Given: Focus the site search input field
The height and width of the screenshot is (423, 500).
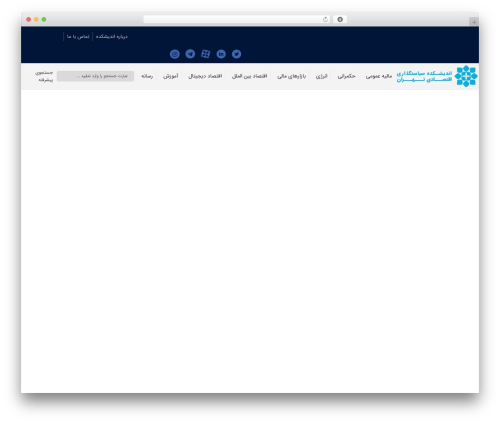Looking at the screenshot, I should tap(95, 76).
